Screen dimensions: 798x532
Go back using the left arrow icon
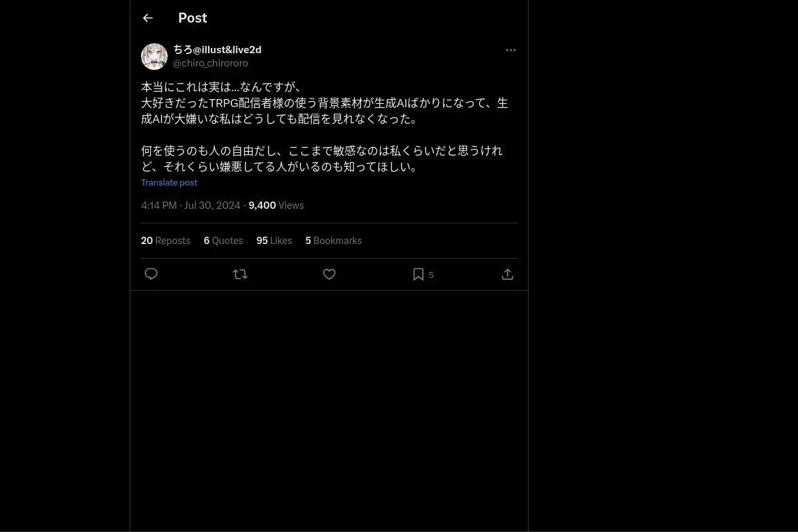148,18
